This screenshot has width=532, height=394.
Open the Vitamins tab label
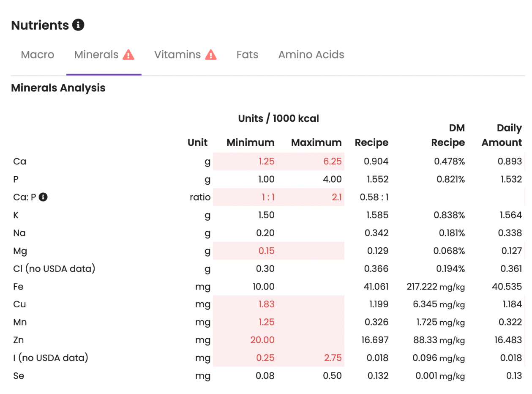pyautogui.click(x=177, y=55)
